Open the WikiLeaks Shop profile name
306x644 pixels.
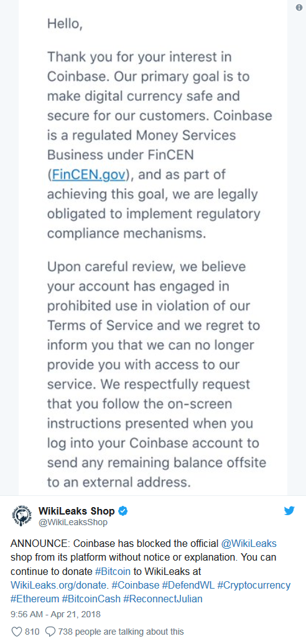tap(76, 511)
